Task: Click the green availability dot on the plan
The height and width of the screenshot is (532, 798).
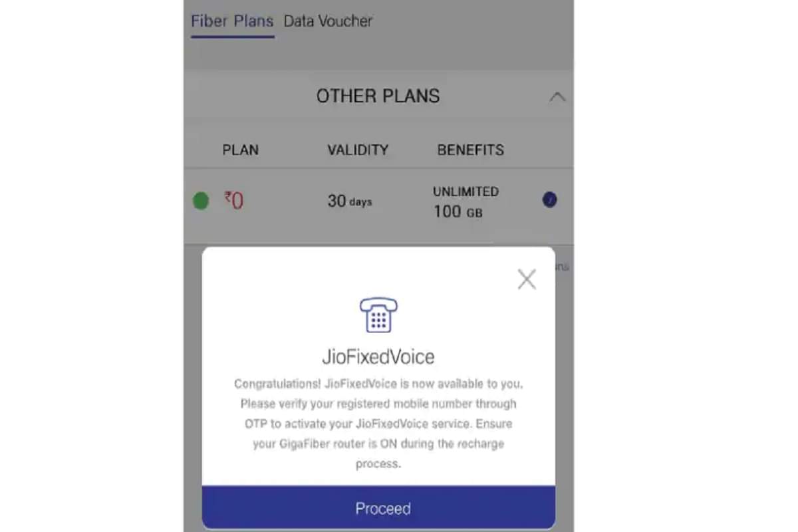Action: (x=201, y=199)
